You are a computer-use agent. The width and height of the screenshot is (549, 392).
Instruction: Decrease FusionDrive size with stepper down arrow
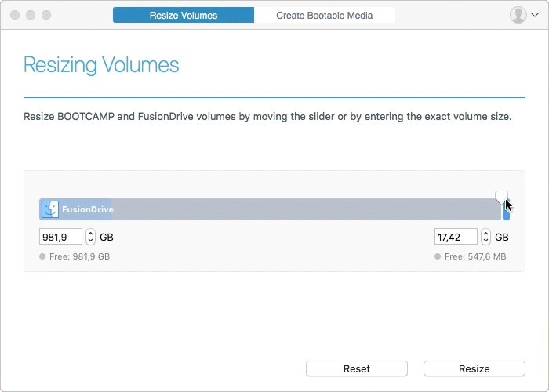[90, 241]
